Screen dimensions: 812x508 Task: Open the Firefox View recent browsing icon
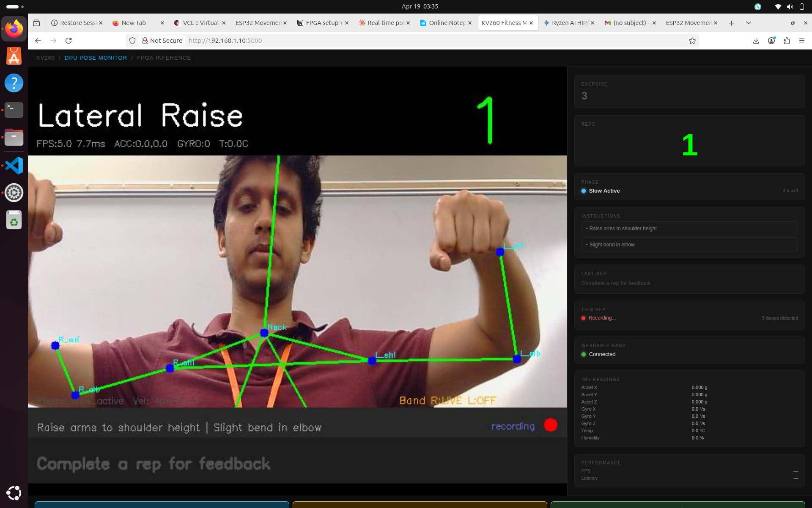tap(36, 23)
